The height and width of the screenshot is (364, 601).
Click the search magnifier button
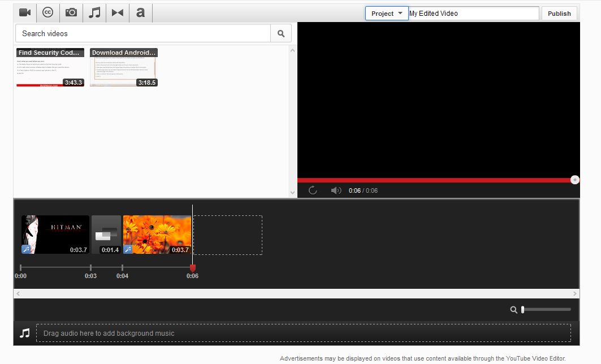click(x=281, y=33)
